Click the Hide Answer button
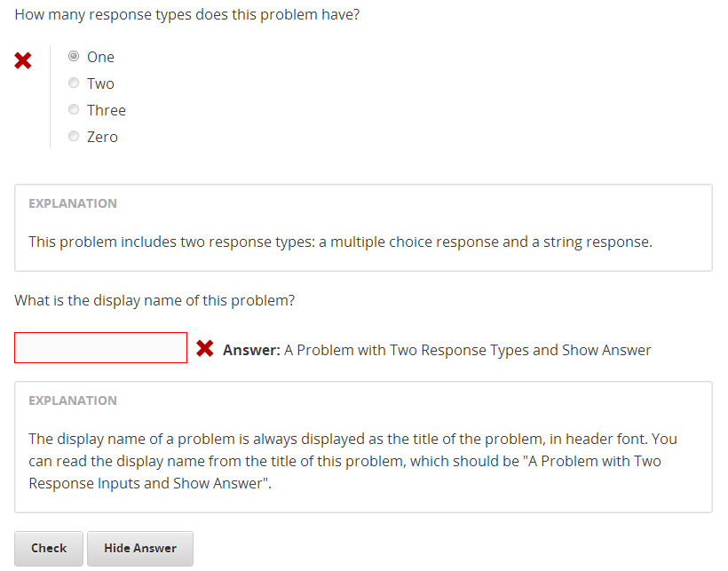728x571 pixels. click(x=139, y=548)
